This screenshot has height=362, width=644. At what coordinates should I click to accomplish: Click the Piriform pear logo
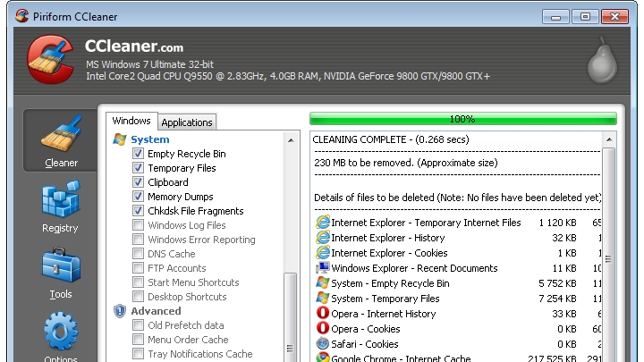click(x=602, y=61)
